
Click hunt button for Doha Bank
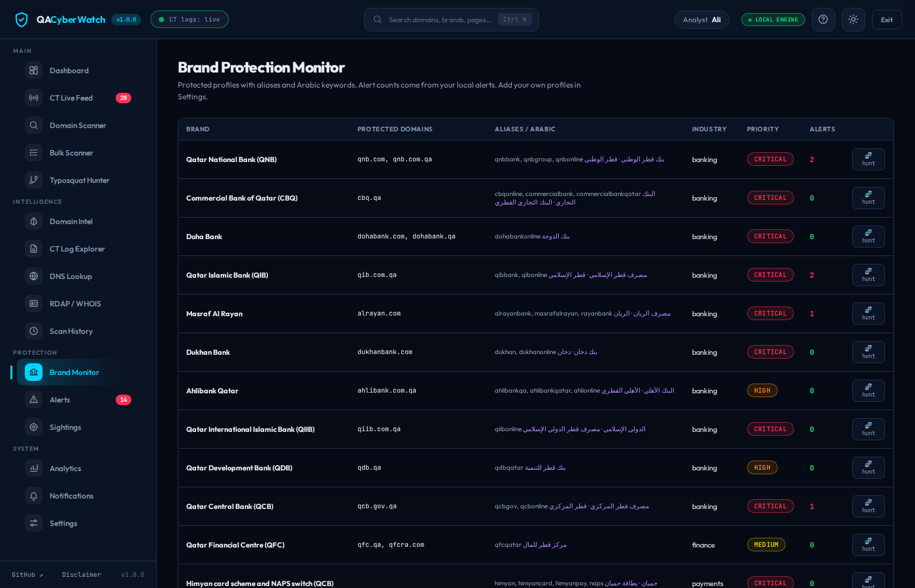(869, 237)
